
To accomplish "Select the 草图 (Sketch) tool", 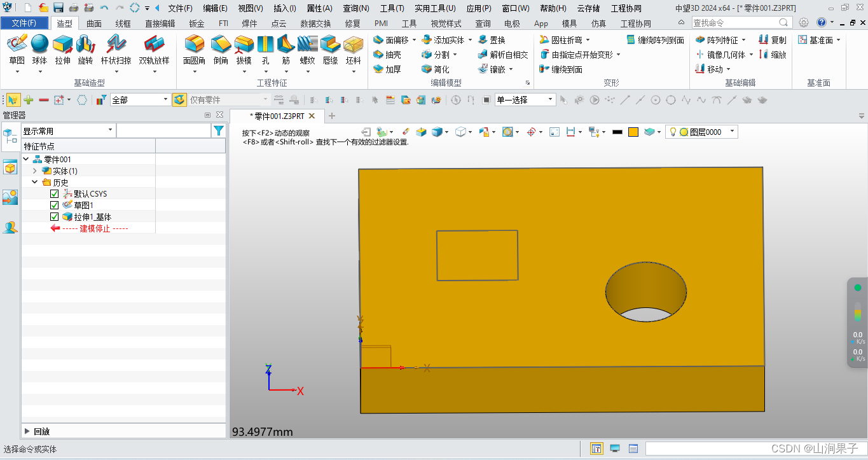I will (x=17, y=51).
